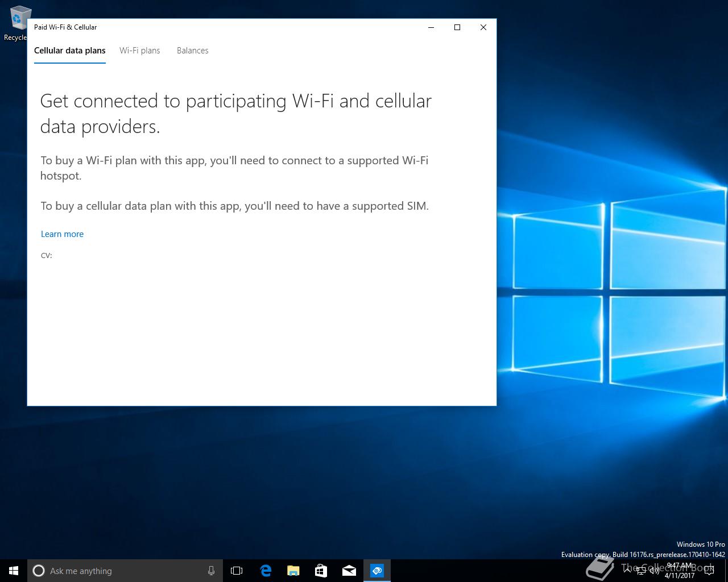Open the Mail app from the taskbar
Viewport: 728px width, 582px height.
click(349, 571)
